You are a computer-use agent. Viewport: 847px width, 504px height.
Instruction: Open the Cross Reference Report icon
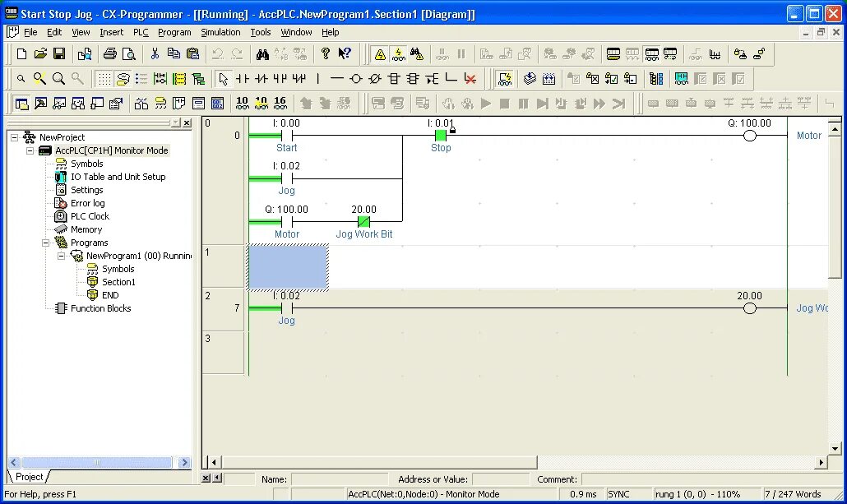coord(141,103)
